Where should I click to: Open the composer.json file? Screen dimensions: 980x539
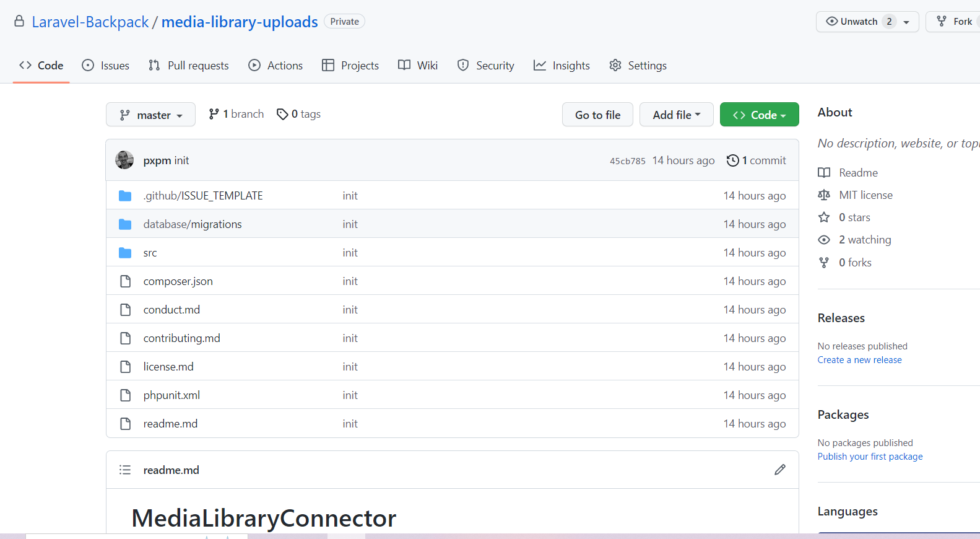coord(178,281)
